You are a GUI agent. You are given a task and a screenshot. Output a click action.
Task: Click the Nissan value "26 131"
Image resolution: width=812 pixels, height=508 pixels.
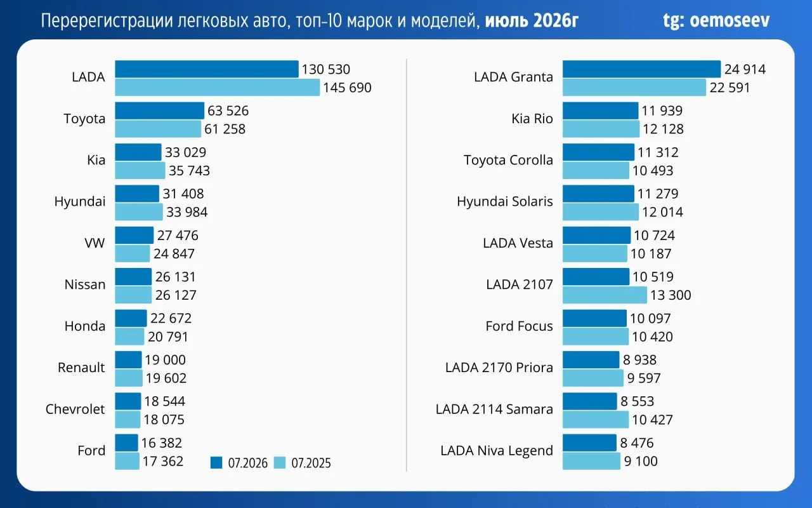176,277
